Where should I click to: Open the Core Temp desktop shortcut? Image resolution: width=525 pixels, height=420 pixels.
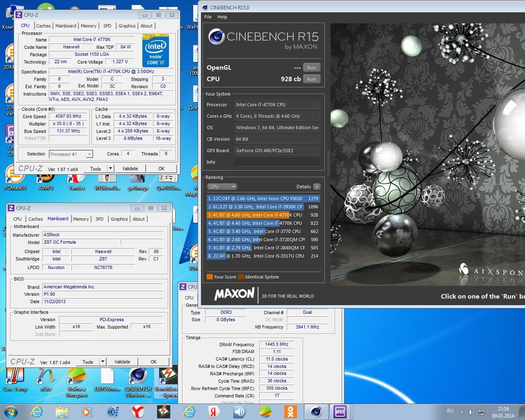point(15,379)
